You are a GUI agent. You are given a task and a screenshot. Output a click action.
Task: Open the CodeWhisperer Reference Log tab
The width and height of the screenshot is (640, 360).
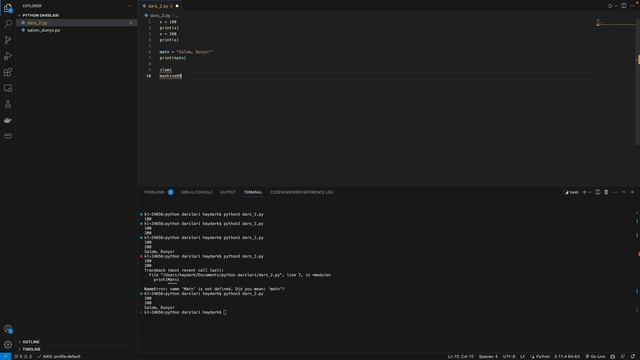(301, 192)
